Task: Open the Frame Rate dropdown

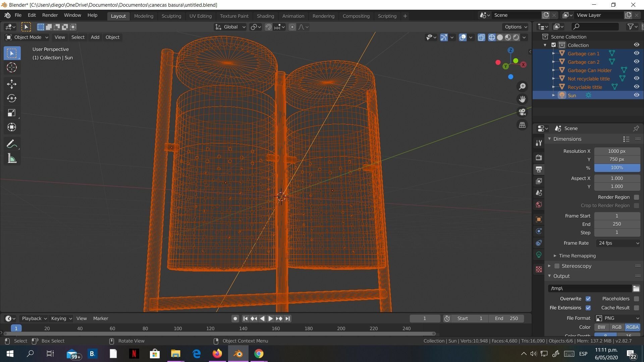Action: coord(617,243)
